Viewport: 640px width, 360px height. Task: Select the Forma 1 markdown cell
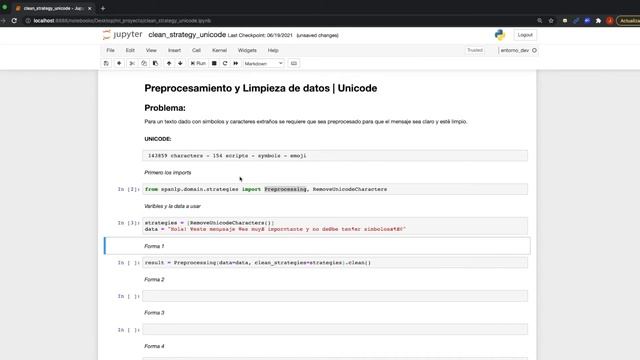click(x=318, y=246)
